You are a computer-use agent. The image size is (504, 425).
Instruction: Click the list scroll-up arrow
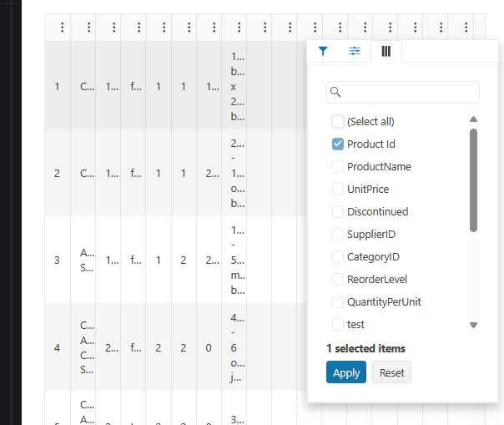[x=473, y=119]
